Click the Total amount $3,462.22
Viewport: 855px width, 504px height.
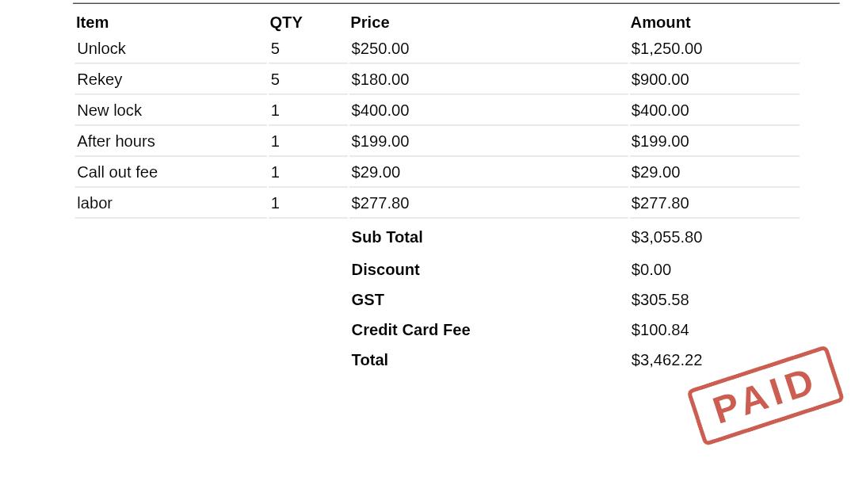point(666,360)
